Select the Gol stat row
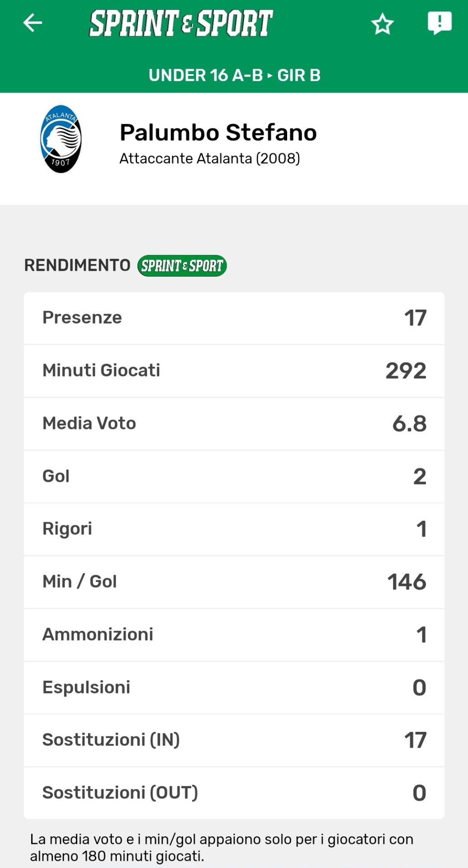 click(x=234, y=476)
